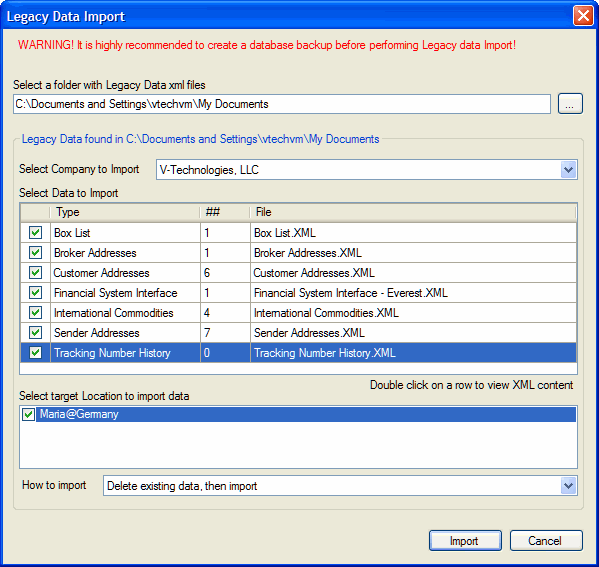This screenshot has width=599, height=567.
Task: Click the ## count column header
Action: 225,212
